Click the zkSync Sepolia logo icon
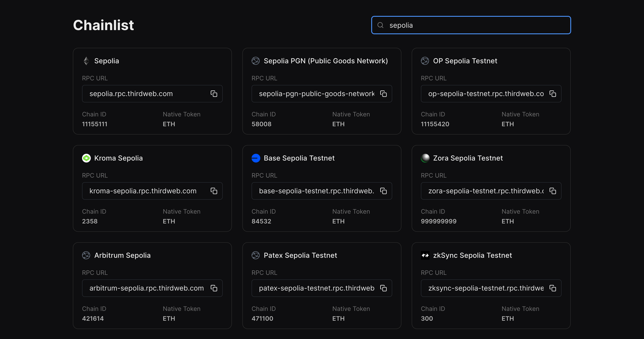The width and height of the screenshot is (644, 339). click(x=425, y=255)
